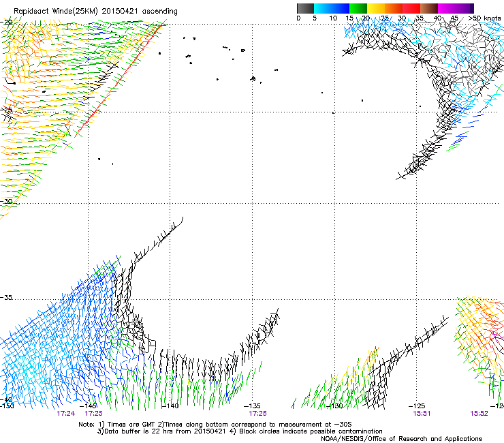Click the '-30' latitude axis label
The height and width of the screenshot is (443, 504).
pos(6,201)
